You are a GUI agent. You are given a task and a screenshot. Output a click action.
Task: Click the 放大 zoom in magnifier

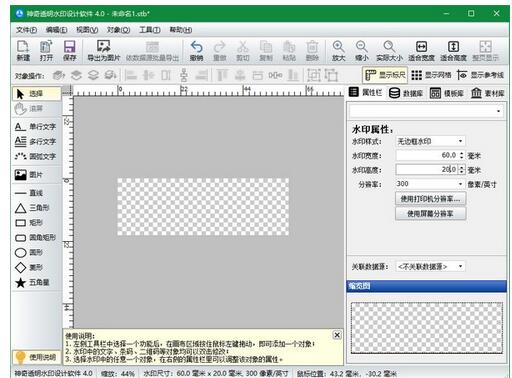(338, 51)
